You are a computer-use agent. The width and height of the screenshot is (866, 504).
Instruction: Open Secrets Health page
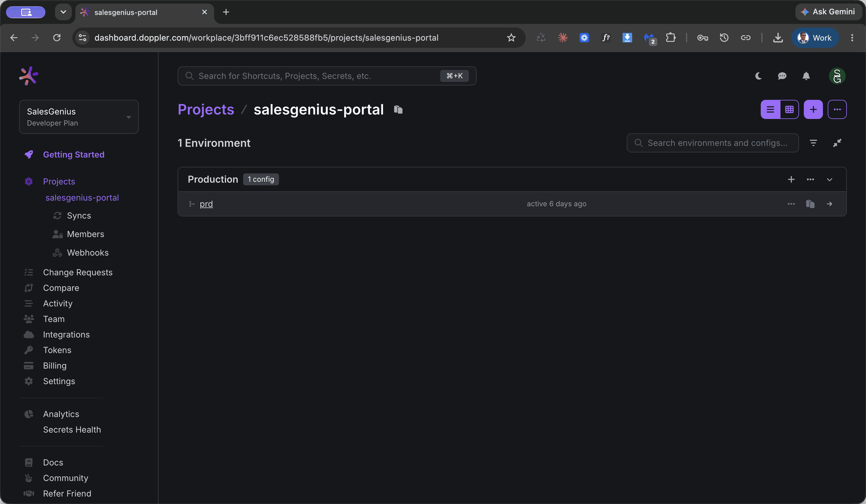click(72, 430)
